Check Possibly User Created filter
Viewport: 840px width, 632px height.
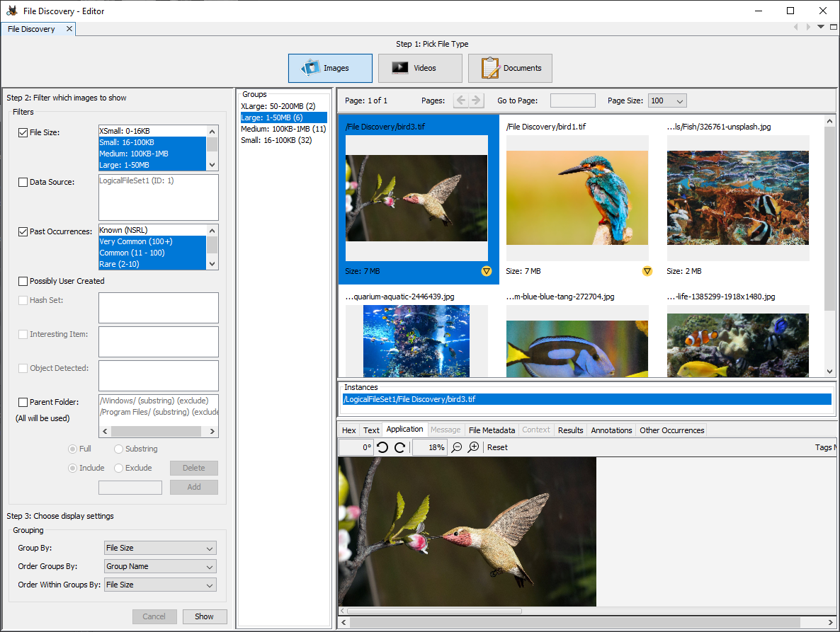coord(23,281)
